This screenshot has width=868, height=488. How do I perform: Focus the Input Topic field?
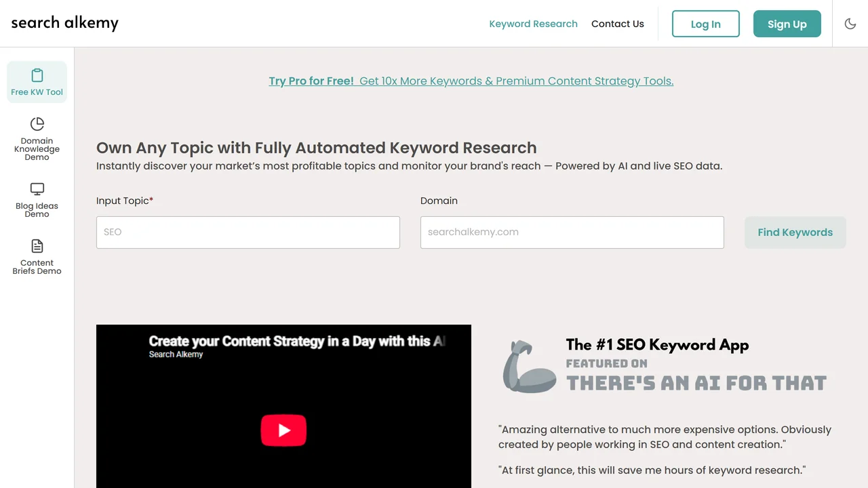click(248, 232)
